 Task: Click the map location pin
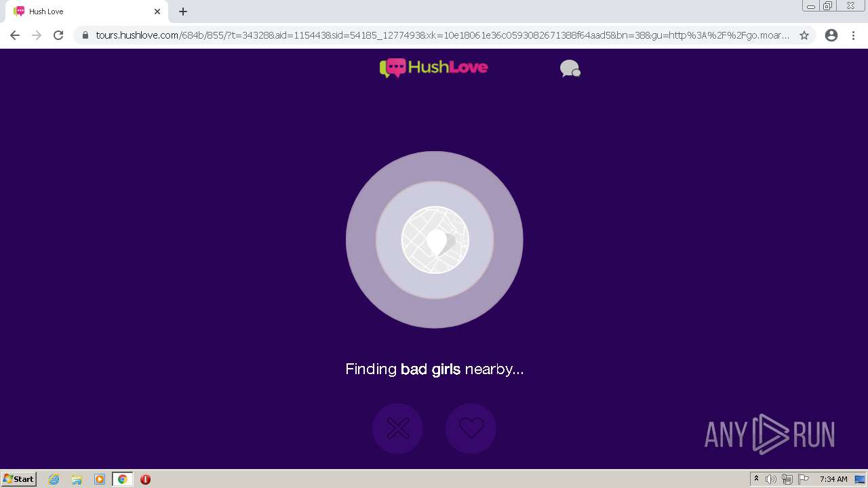(x=437, y=241)
